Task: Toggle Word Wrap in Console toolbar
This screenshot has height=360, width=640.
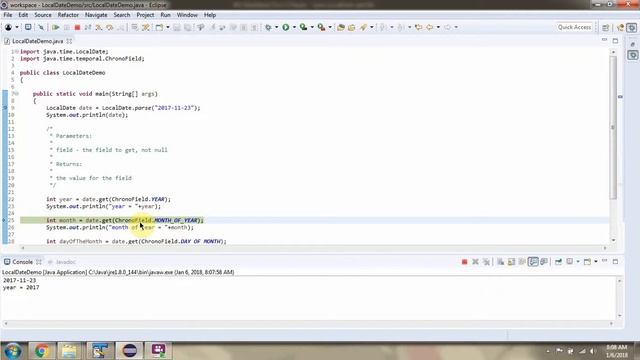Action: coord(522,262)
